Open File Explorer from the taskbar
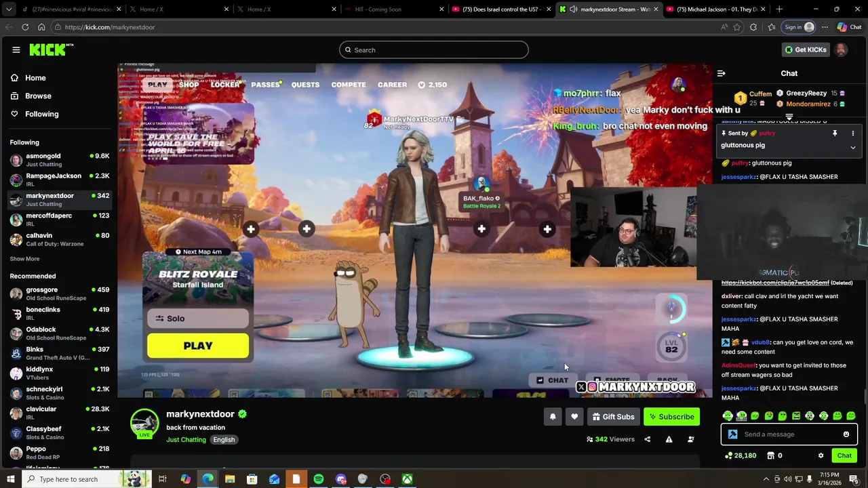Image resolution: width=868 pixels, height=488 pixels. [x=230, y=479]
